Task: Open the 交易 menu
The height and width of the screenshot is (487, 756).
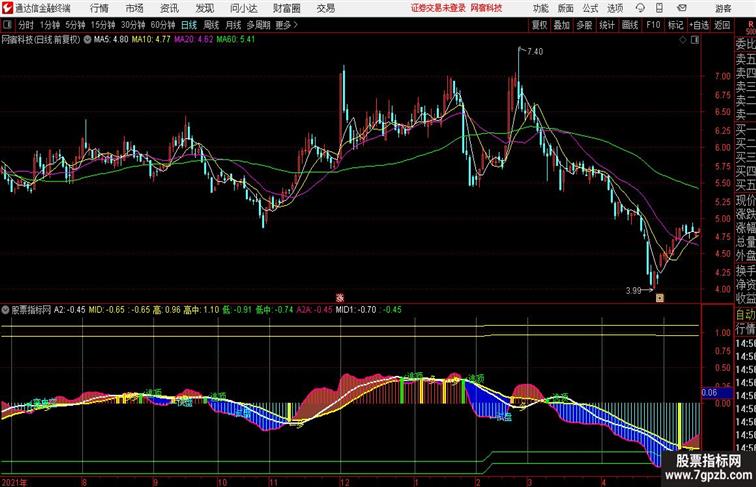Action: [325, 8]
